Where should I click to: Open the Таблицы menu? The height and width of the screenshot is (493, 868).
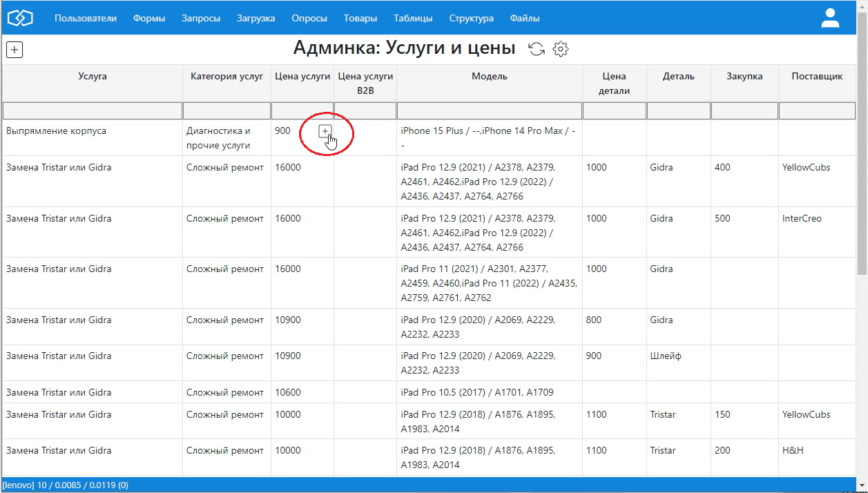(x=413, y=19)
